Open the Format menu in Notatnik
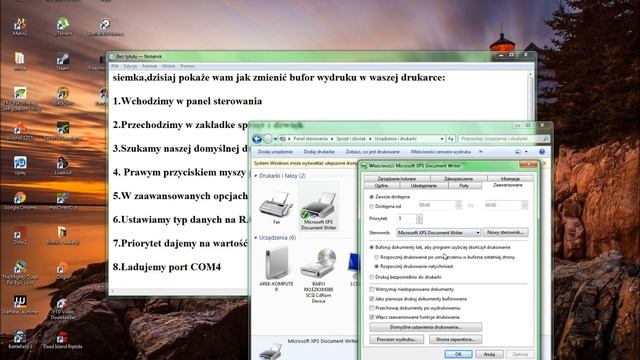Screen dimensions: 640x360 [x=149, y=66]
